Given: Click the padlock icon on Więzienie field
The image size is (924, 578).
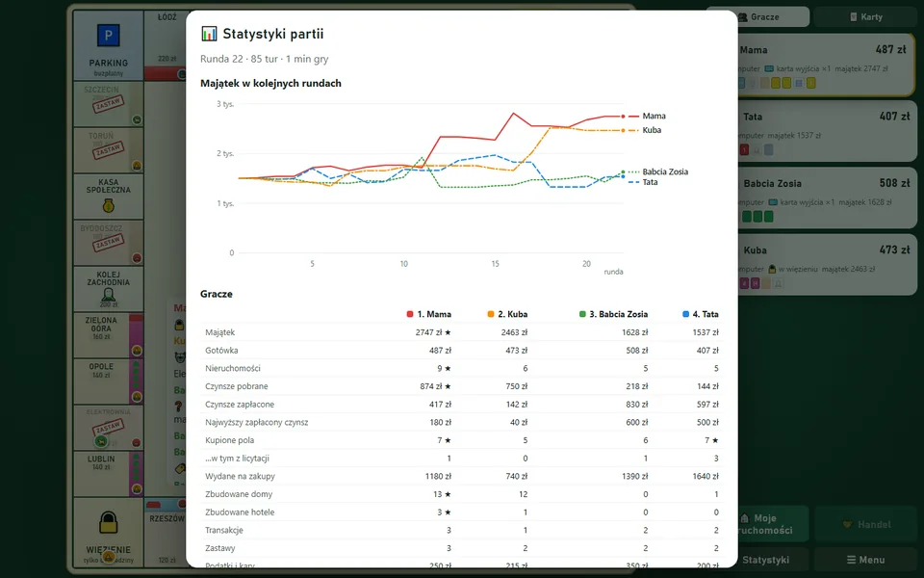Looking at the screenshot, I should click(x=109, y=523).
